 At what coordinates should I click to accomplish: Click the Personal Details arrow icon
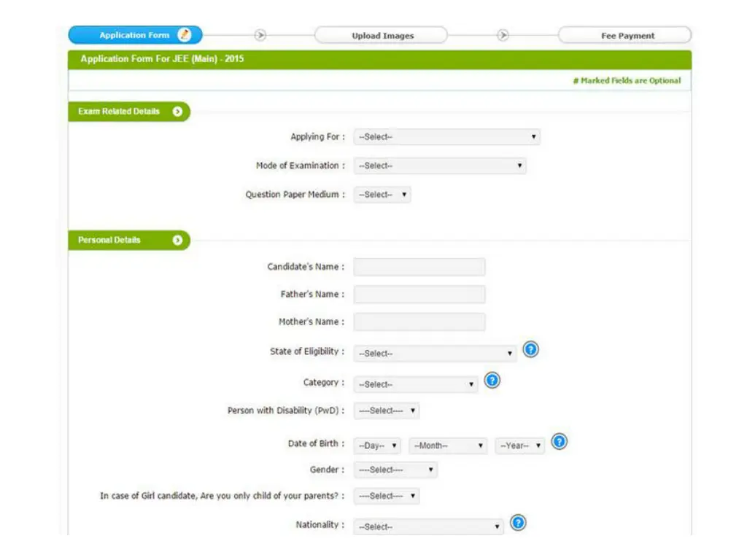click(178, 240)
